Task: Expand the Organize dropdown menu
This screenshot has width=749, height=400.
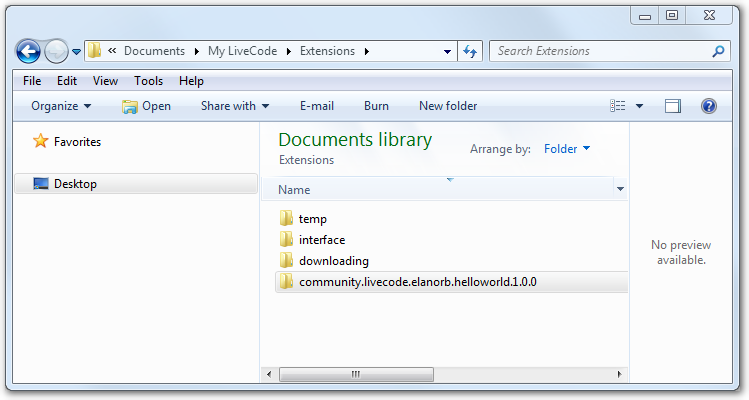Action: [61, 106]
